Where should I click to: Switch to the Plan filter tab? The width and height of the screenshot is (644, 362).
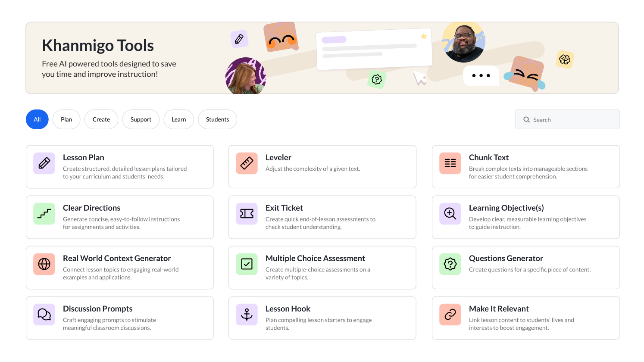pos(66,119)
